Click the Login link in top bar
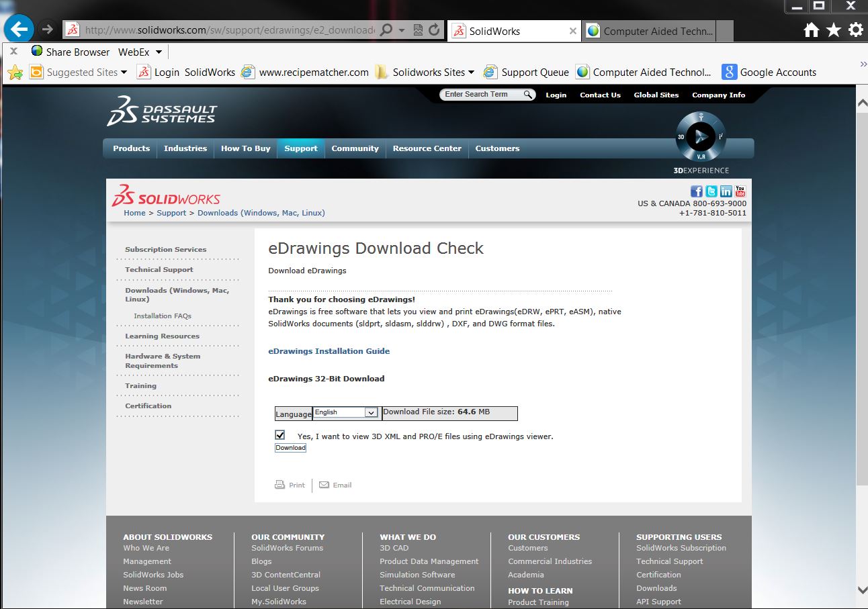The width and height of the screenshot is (868, 609). (x=556, y=95)
